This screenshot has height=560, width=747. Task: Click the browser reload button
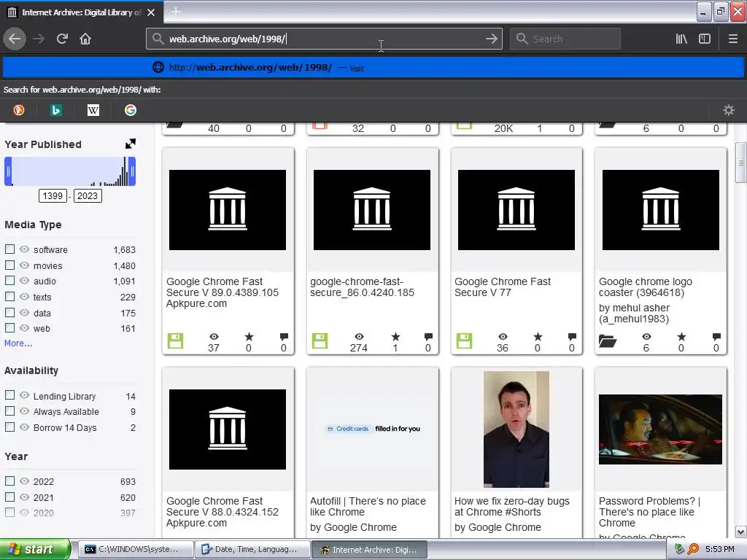[x=62, y=39]
